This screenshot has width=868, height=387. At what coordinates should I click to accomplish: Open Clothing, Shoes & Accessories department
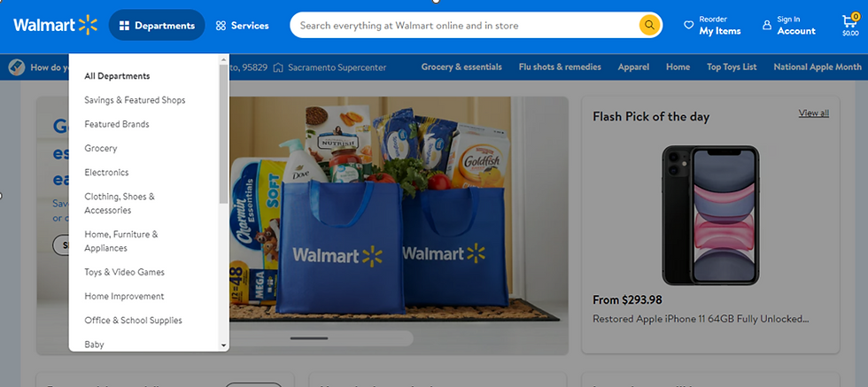coord(120,203)
